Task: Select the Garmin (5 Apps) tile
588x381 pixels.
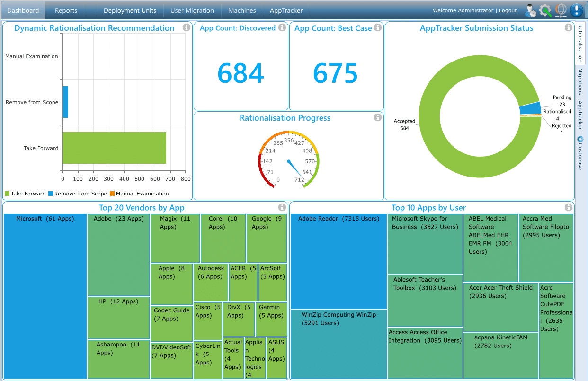Action: click(x=271, y=319)
